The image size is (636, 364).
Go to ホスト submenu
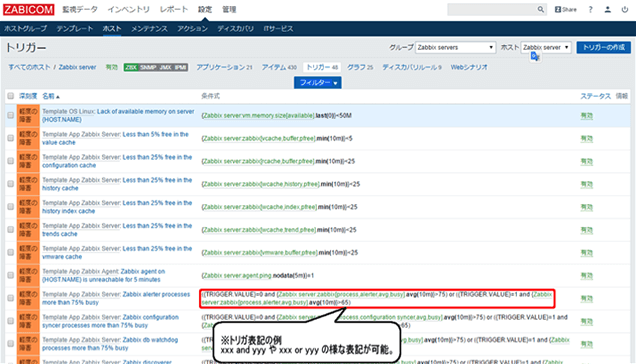(112, 29)
